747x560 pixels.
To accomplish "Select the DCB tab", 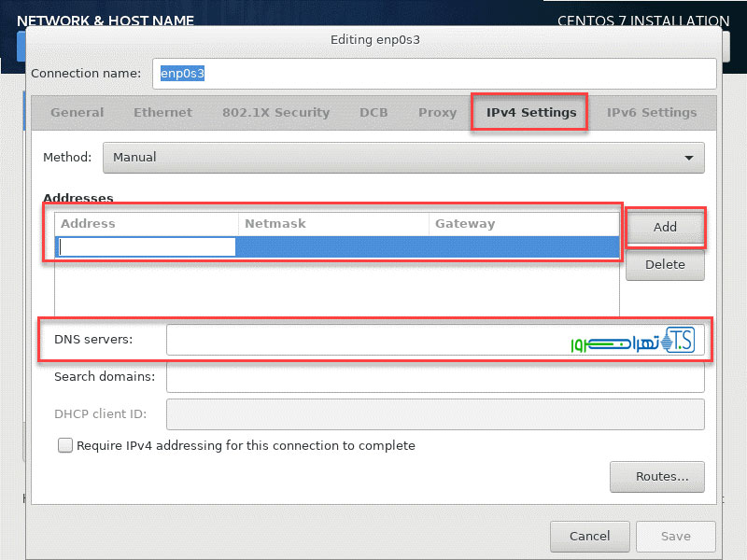I will point(373,113).
